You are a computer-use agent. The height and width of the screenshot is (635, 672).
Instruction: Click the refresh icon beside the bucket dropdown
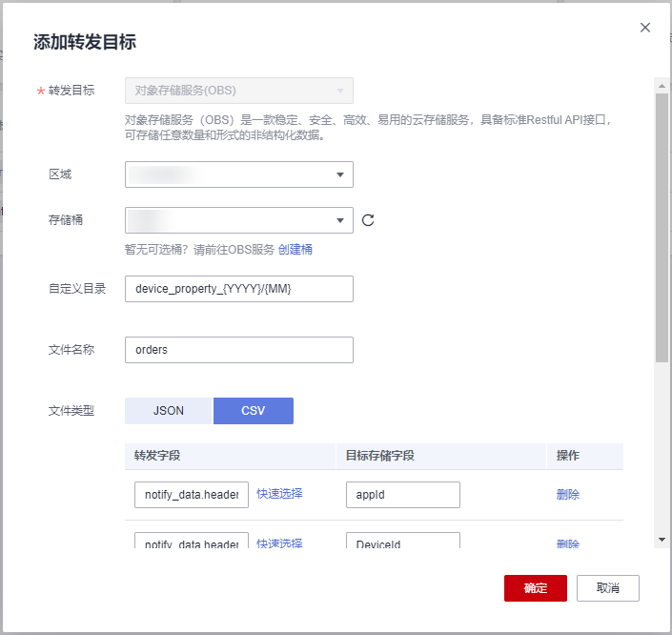pyautogui.click(x=368, y=220)
